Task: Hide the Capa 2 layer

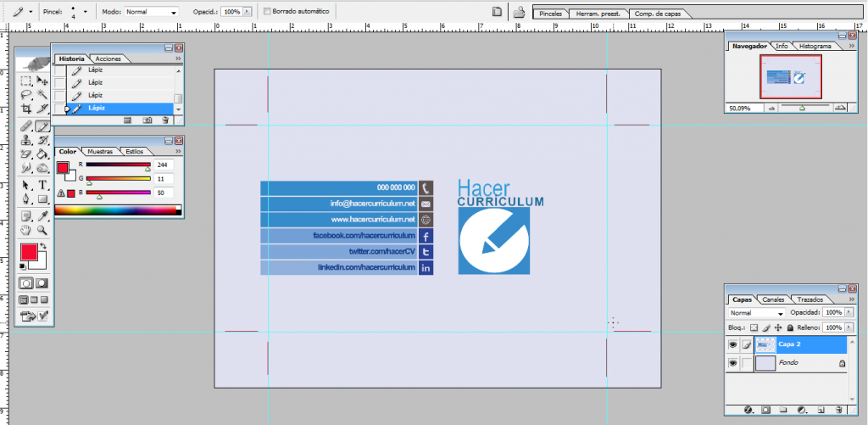Action: click(733, 344)
